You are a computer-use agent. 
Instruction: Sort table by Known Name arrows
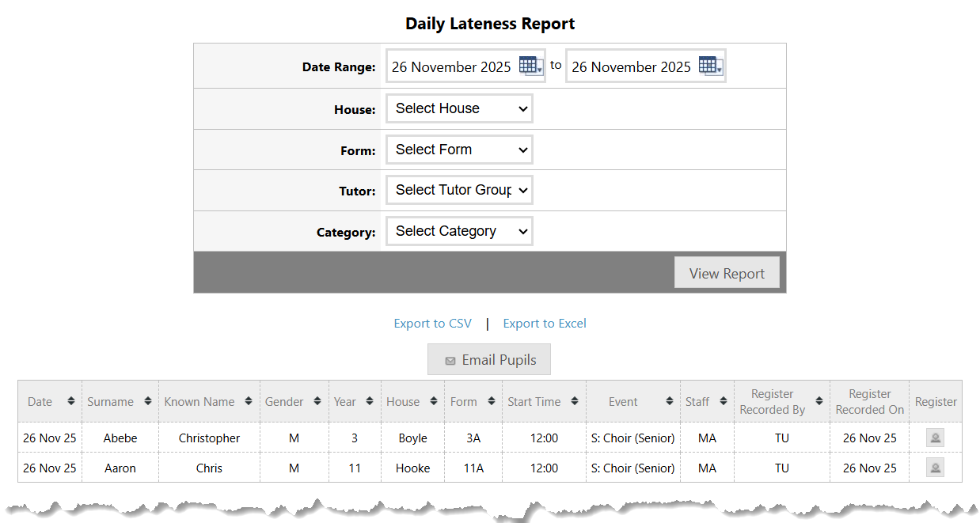[249, 401]
